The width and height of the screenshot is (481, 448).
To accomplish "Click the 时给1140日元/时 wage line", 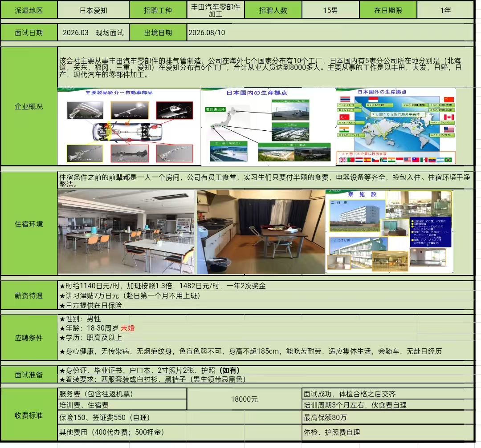I will click(163, 286).
